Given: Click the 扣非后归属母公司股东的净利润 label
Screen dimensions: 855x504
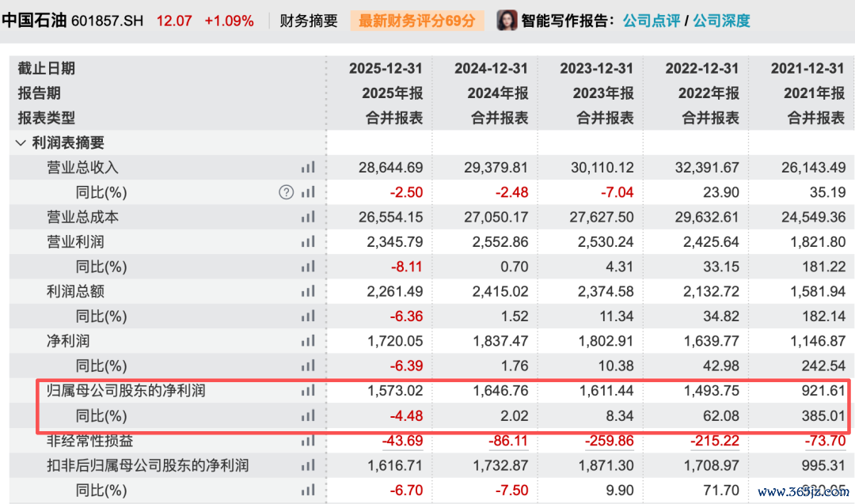Looking at the screenshot, I should click(148, 464).
